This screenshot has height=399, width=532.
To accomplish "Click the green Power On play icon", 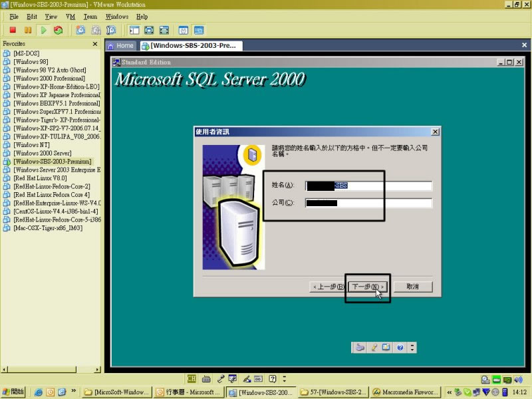I will click(x=43, y=30).
